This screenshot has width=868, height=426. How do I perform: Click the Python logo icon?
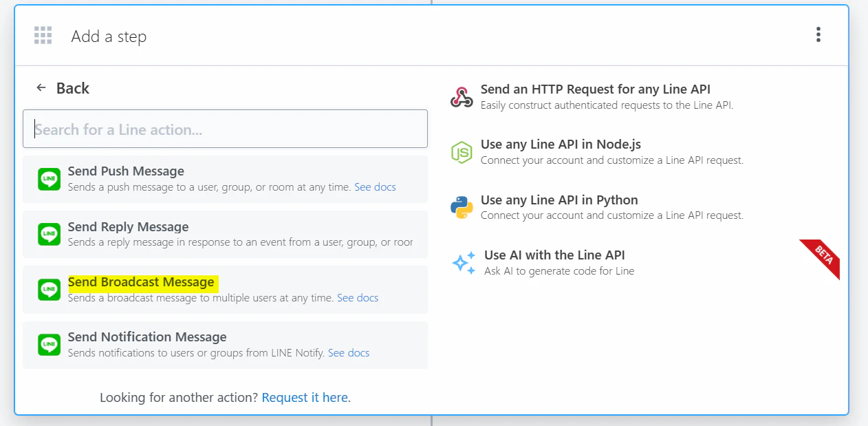[x=462, y=207]
